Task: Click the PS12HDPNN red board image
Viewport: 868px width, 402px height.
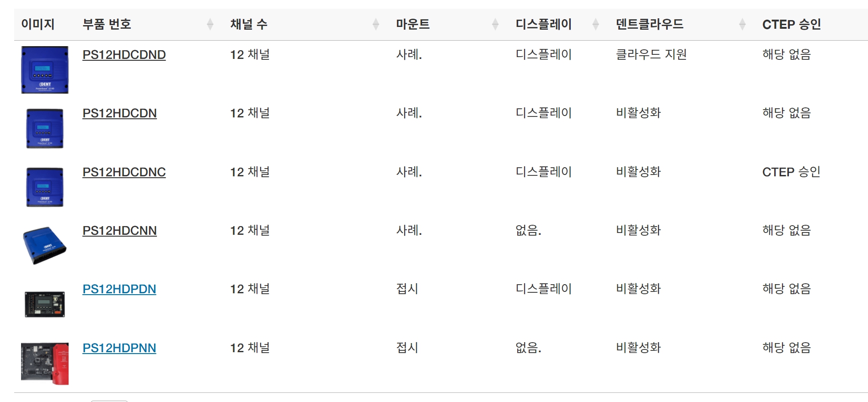Action: [x=45, y=364]
